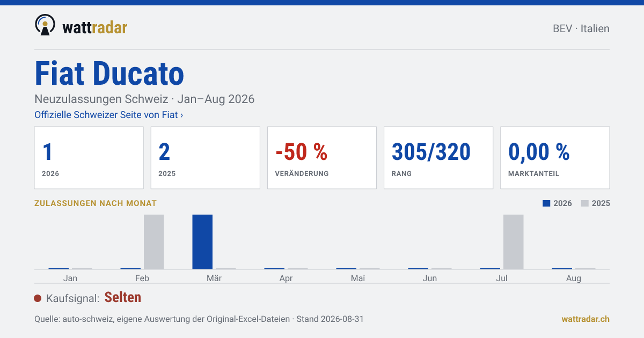Click the 'Quelle: auto-schweiz' source note

199,319
